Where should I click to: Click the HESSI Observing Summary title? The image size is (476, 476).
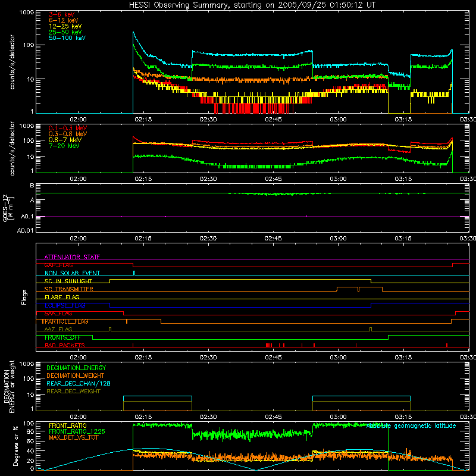252,5
